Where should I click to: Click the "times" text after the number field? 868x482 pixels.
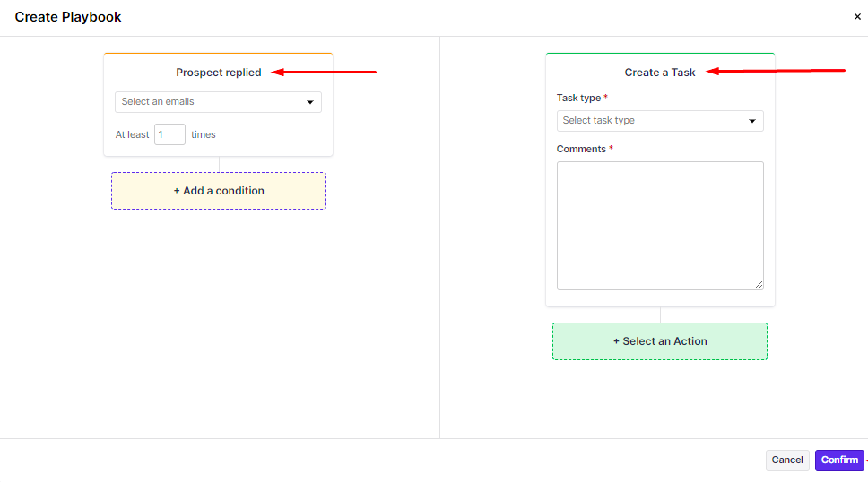[x=204, y=134]
